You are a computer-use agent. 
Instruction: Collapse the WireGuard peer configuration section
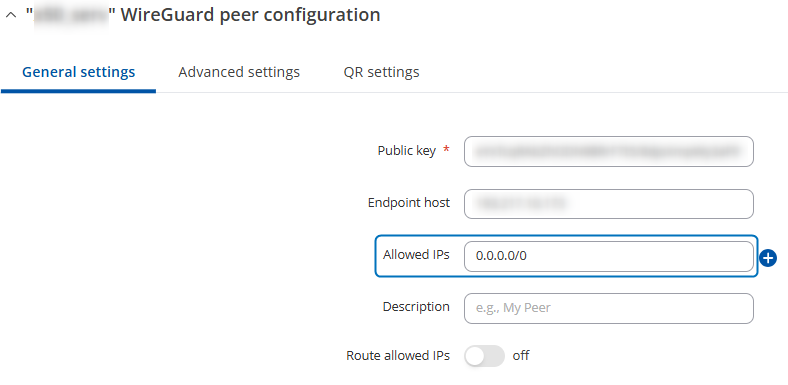(11, 16)
